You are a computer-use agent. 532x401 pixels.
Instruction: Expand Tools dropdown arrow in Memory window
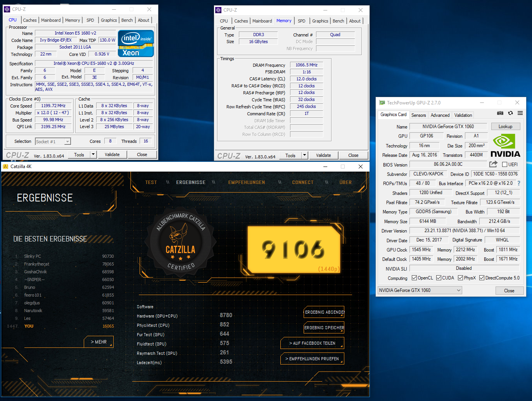[305, 155]
